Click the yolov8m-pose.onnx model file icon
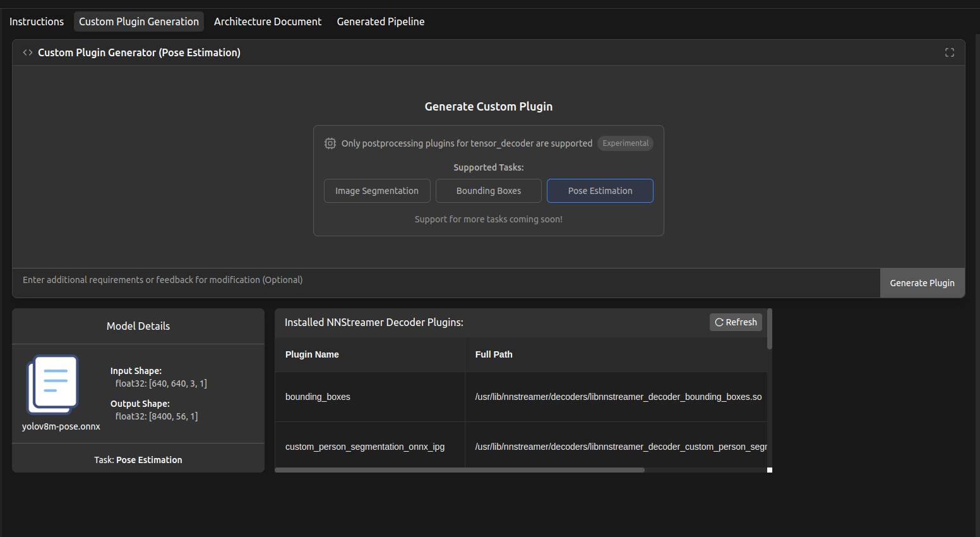The height and width of the screenshot is (537, 980). (x=52, y=384)
